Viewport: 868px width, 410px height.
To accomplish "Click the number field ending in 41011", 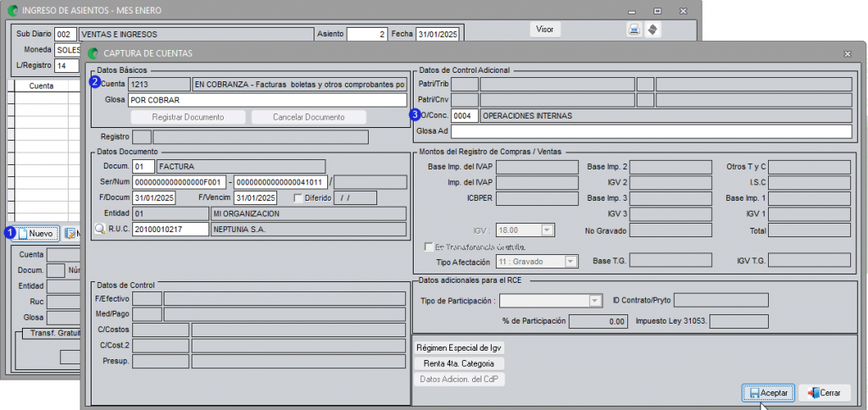I will point(281,182).
